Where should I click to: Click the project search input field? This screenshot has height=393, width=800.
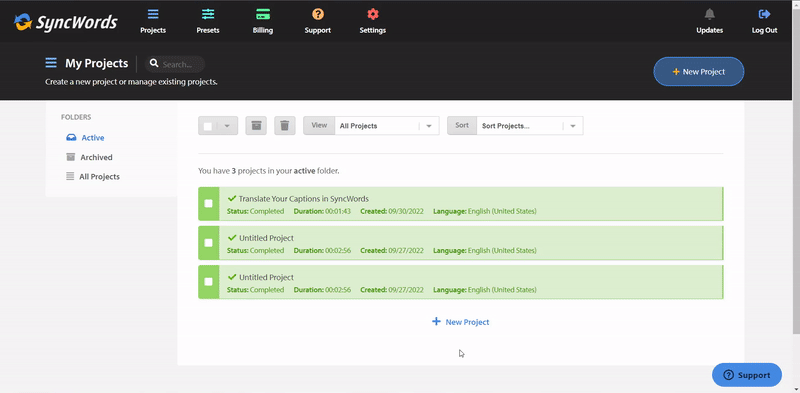tap(175, 64)
